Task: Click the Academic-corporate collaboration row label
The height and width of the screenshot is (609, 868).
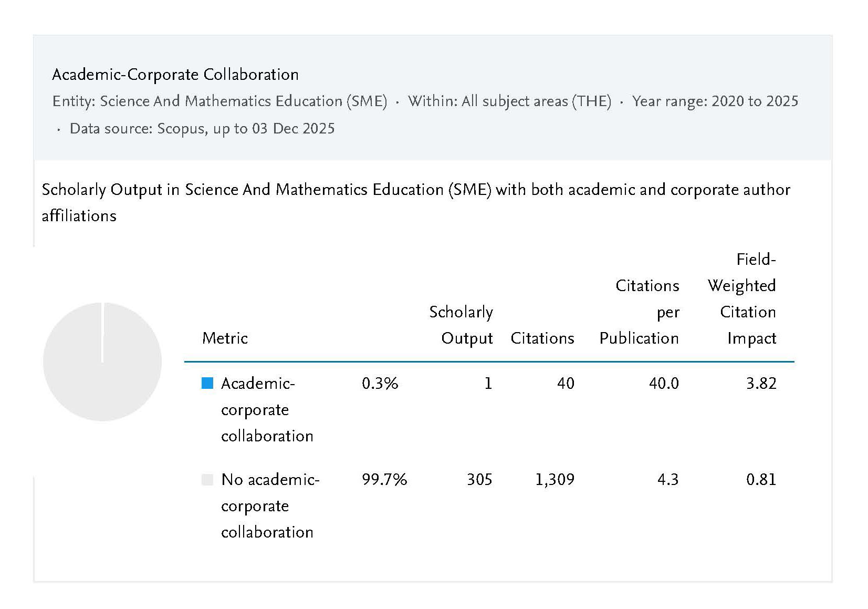Action: [x=267, y=409]
